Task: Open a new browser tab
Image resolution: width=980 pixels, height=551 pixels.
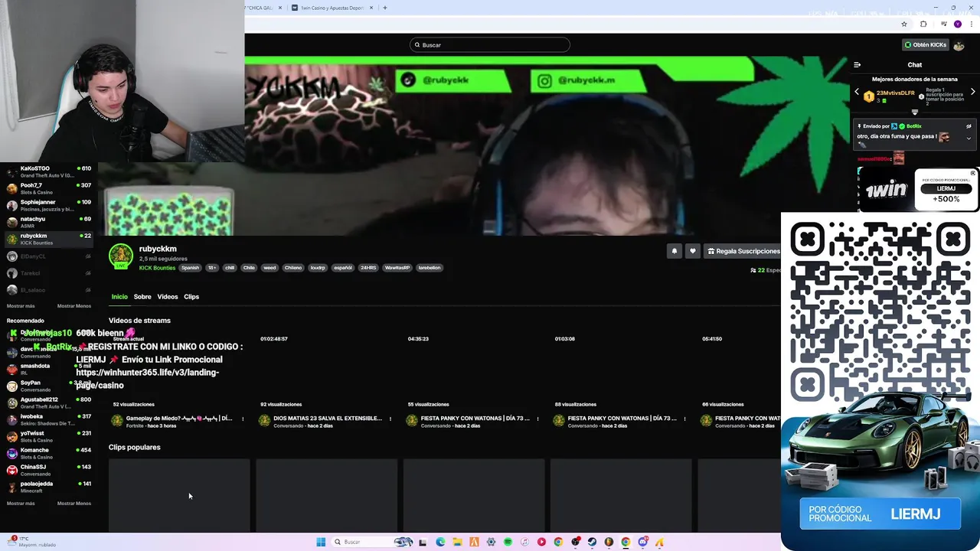Action: [384, 8]
